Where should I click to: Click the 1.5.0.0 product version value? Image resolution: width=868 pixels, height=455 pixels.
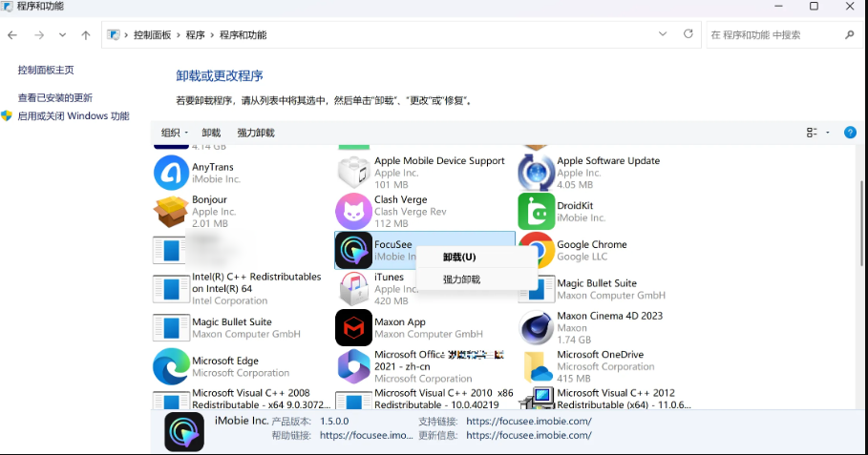point(334,422)
